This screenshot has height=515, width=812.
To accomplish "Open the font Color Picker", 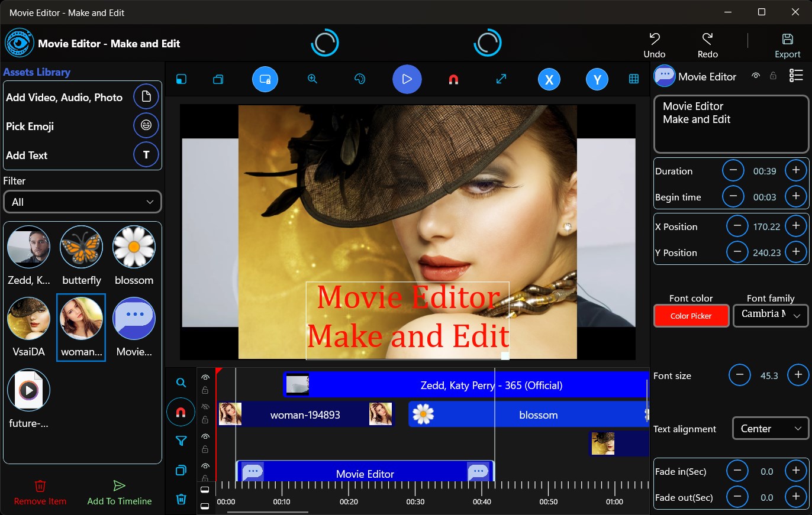I will click(691, 316).
